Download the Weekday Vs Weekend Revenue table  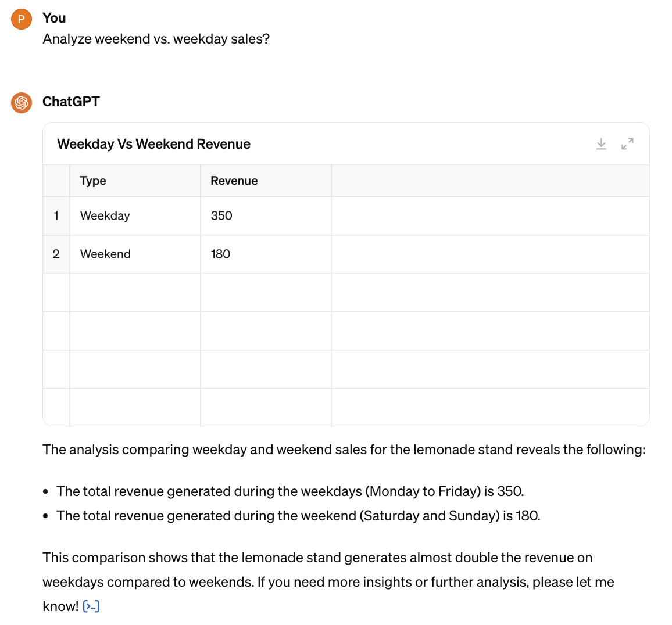[601, 144]
